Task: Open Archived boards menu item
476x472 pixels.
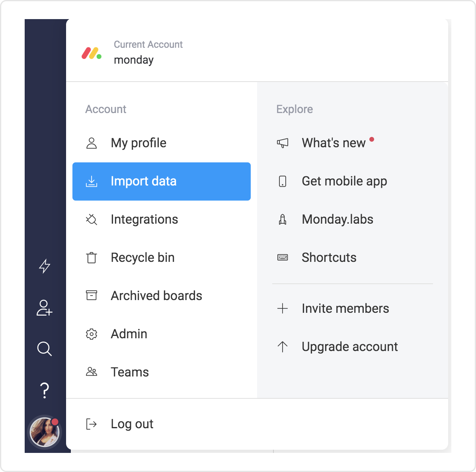Action: 162,296
